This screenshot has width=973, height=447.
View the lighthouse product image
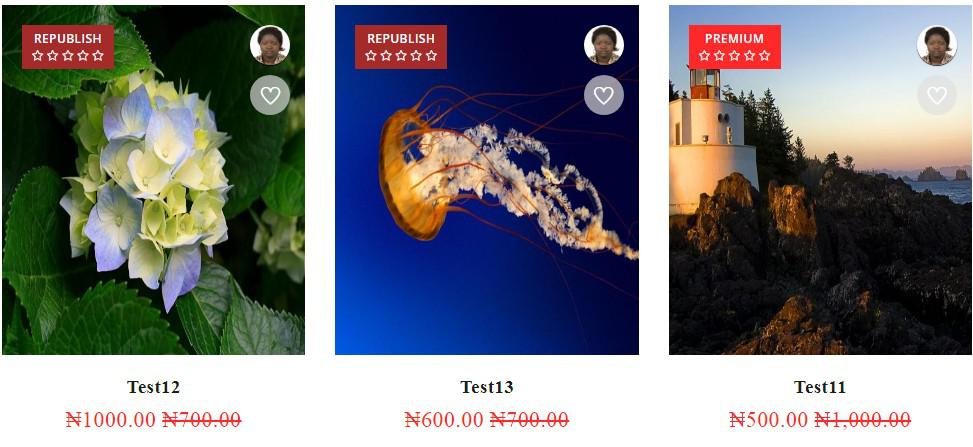click(820, 180)
